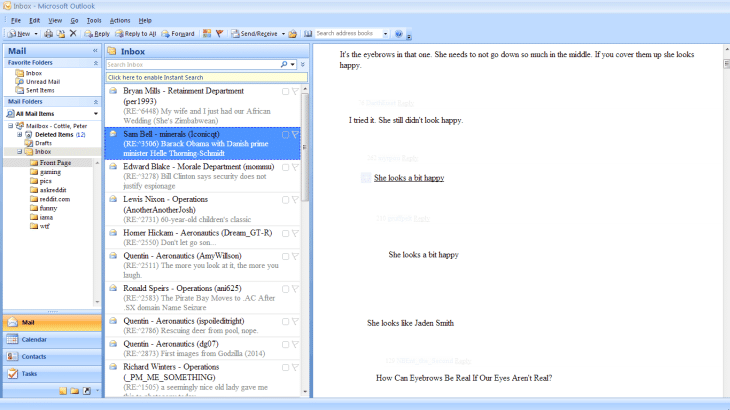The height and width of the screenshot is (410, 730).
Task: Toggle category box on Bryan Mills message
Action: coord(286,91)
